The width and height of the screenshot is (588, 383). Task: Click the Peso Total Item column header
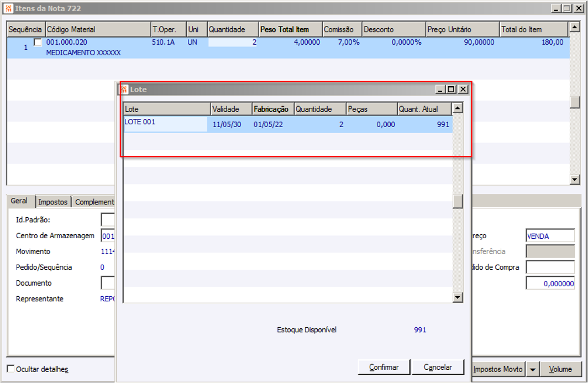click(x=291, y=29)
